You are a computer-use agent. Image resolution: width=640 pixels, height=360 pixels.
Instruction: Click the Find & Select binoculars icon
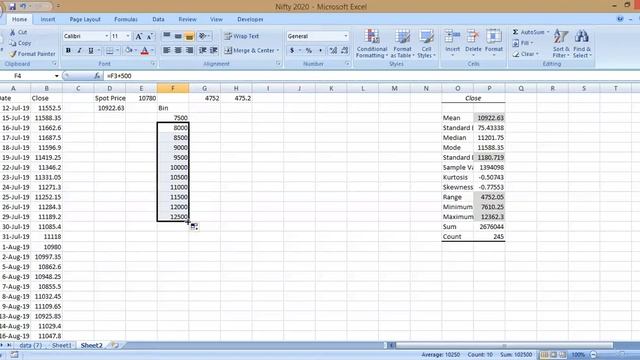[x=582, y=37]
